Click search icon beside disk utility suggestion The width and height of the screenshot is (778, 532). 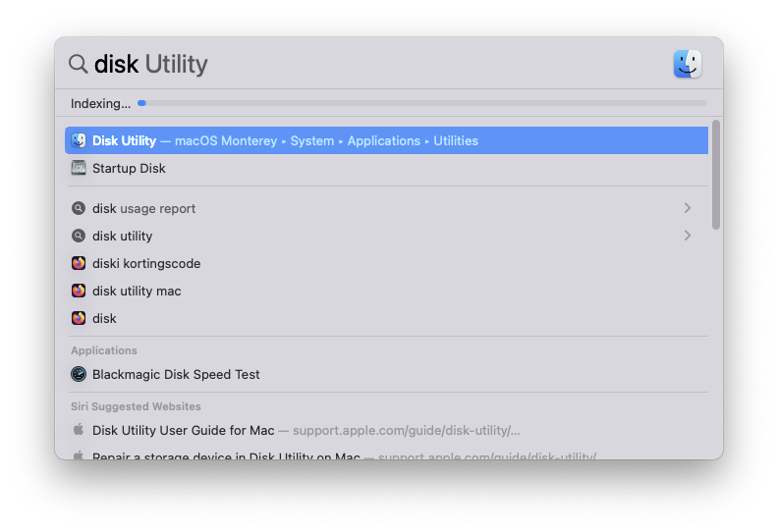point(79,236)
